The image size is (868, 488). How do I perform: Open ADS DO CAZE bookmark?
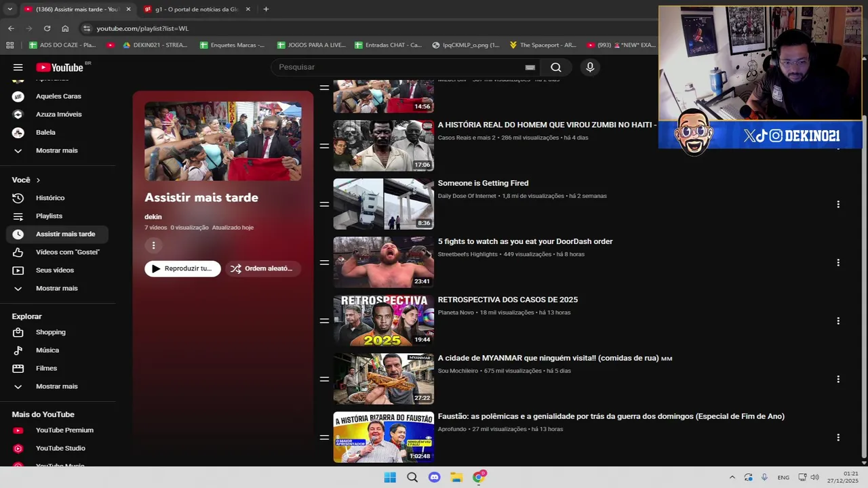62,45
